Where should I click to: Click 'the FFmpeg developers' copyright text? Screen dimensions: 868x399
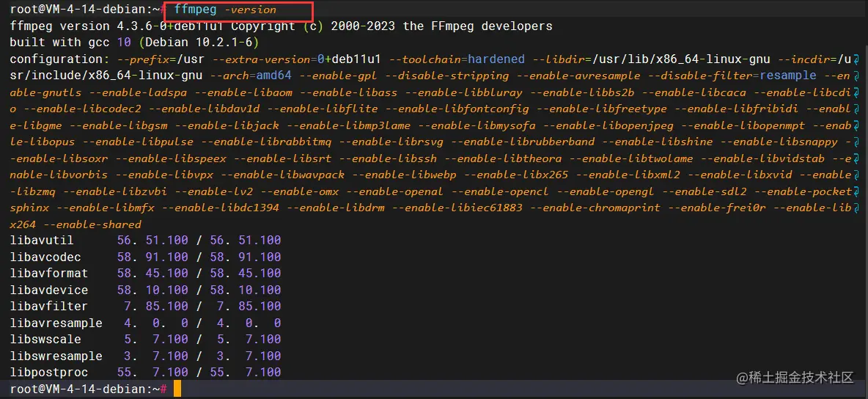477,26
